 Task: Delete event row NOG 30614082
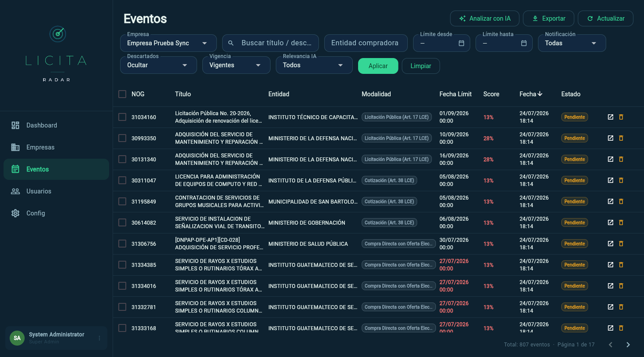(x=621, y=222)
